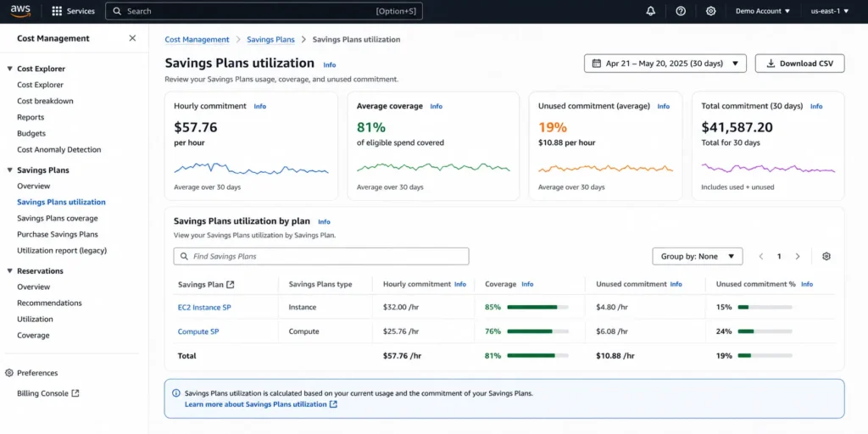
Task: Click the calendar icon in date range picker
Action: coord(596,63)
